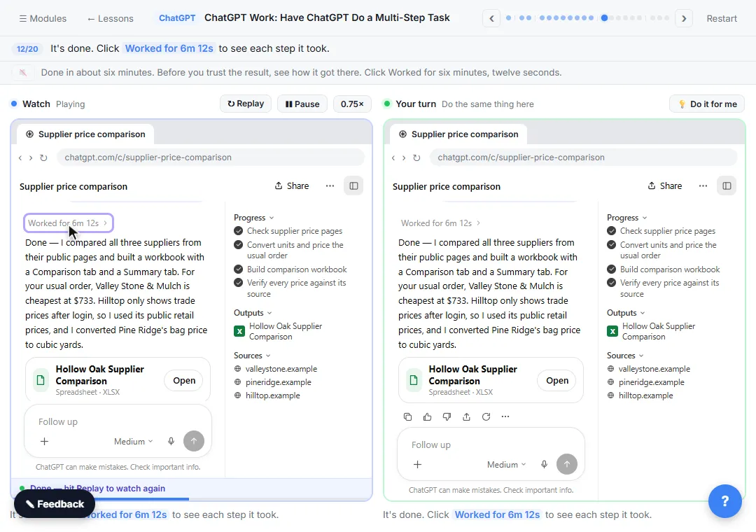756x532 pixels.
Task: Click the URL bar in Watch pane
Action: click(211, 157)
